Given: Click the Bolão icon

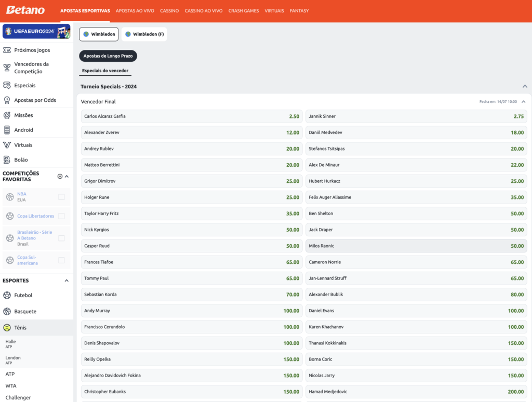Looking at the screenshot, I should [x=7, y=160].
